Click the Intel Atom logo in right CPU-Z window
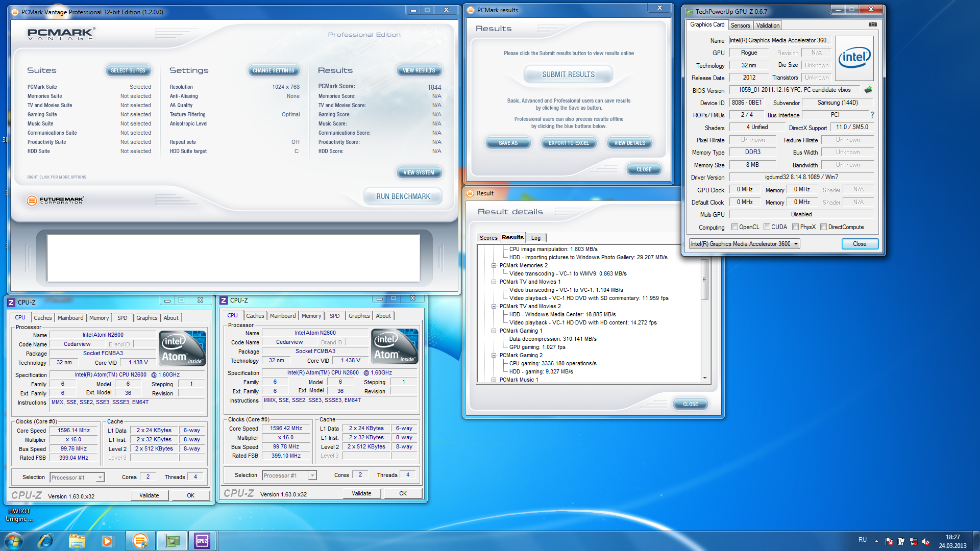The image size is (980, 551). [395, 346]
